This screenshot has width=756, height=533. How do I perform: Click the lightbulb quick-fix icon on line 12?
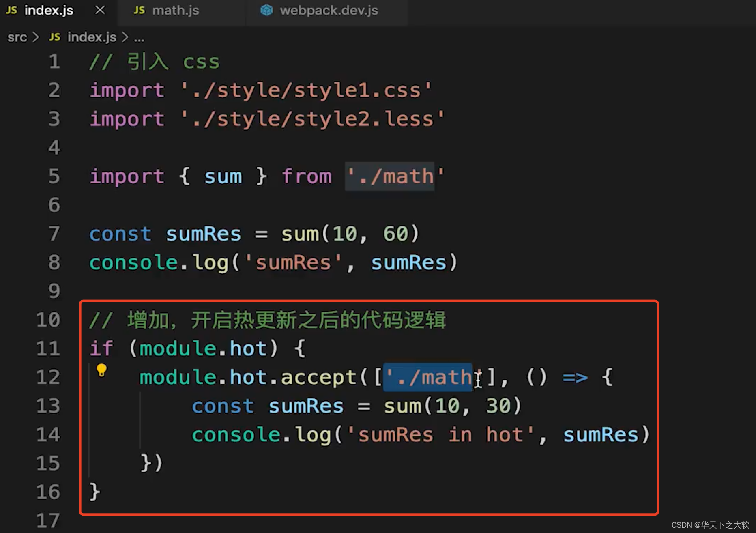101,370
